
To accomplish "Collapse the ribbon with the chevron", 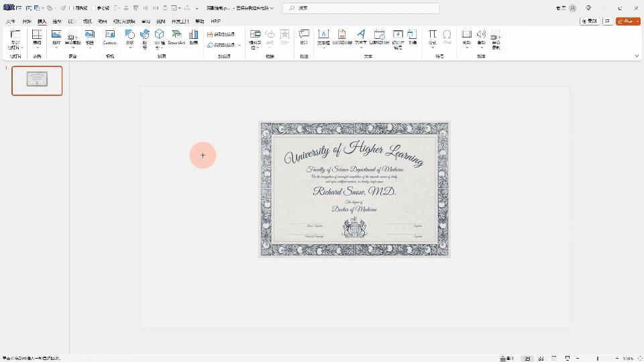I will (x=637, y=56).
